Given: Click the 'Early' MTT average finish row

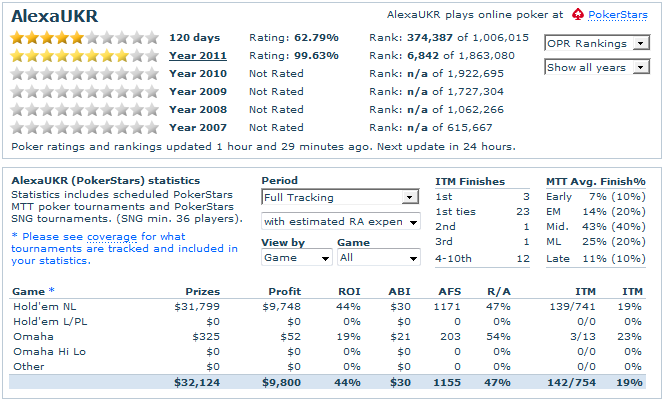Looking at the screenshot, I should click(x=596, y=197).
